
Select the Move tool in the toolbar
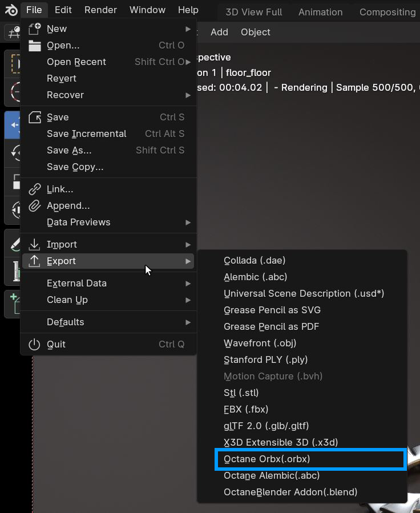click(14, 124)
